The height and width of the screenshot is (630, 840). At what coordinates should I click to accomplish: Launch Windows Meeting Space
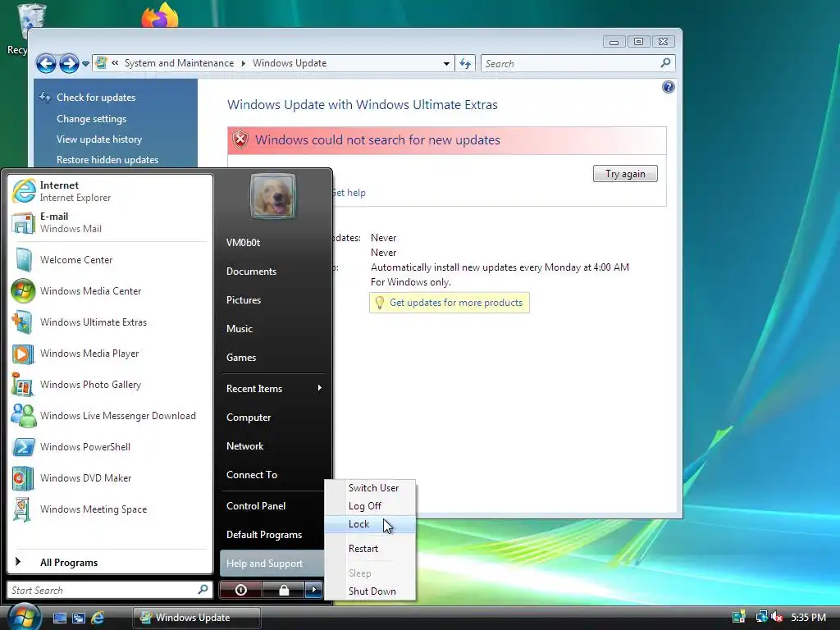click(x=110, y=509)
